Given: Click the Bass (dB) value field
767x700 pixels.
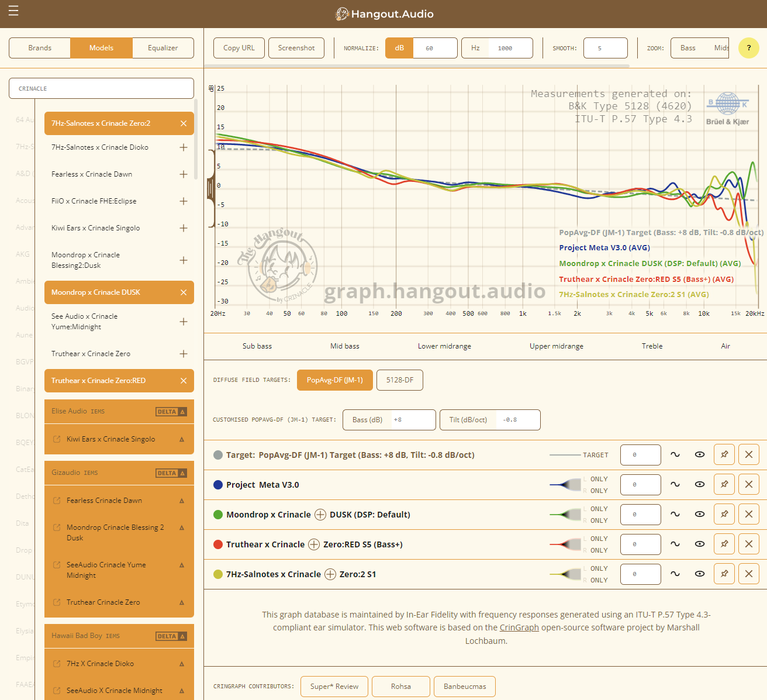Looking at the screenshot, I should [413, 420].
